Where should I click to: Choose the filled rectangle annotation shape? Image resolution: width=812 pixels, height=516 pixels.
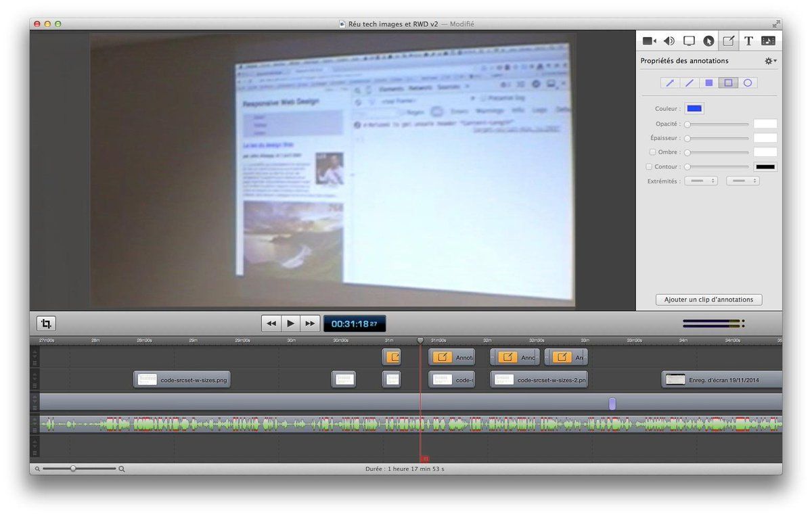click(x=708, y=83)
